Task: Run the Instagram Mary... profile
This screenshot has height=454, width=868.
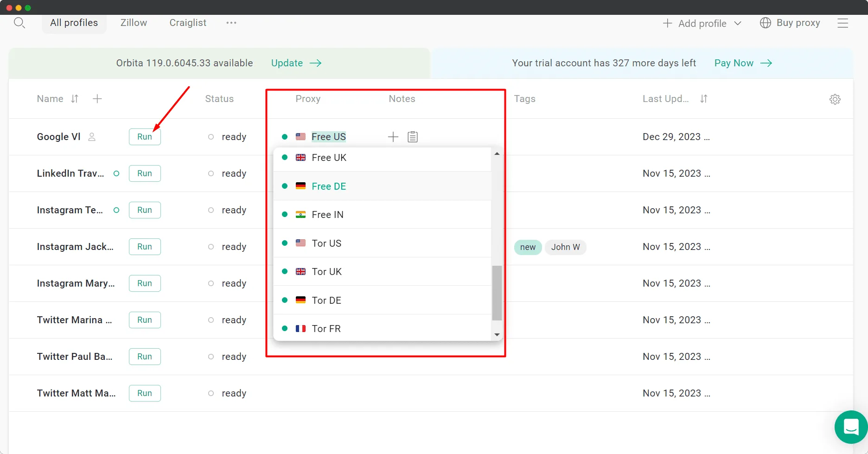Action: [145, 283]
